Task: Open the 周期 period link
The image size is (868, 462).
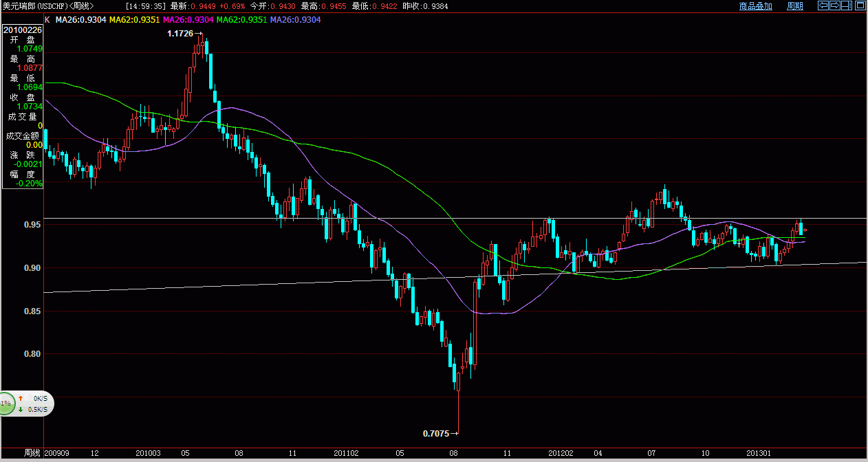Action: [x=794, y=5]
